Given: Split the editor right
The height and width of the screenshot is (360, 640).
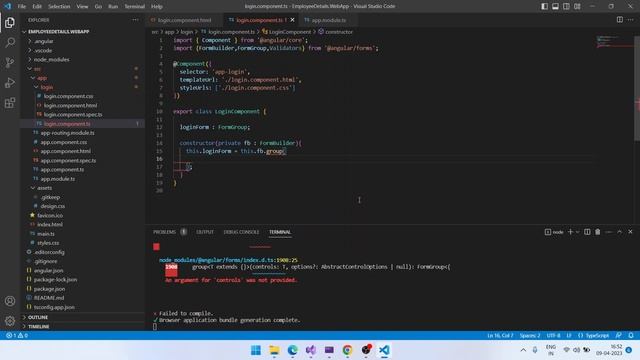Looking at the screenshot, I should tap(620, 20).
